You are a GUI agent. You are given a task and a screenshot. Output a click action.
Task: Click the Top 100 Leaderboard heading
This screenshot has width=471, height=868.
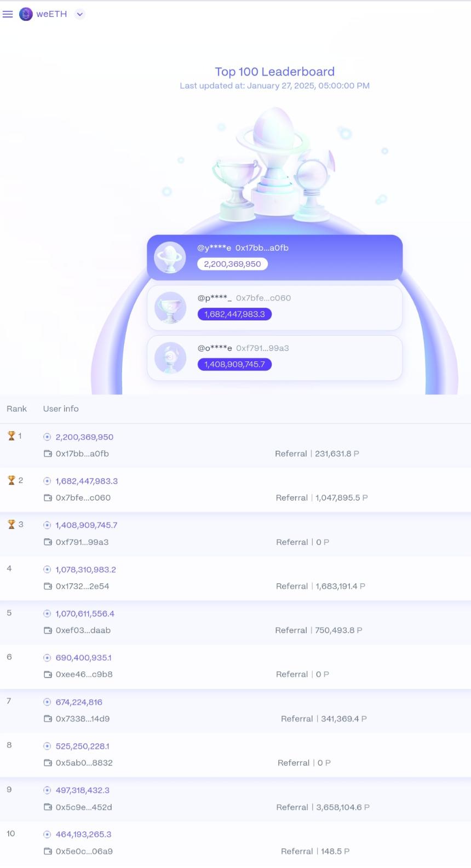pos(274,72)
